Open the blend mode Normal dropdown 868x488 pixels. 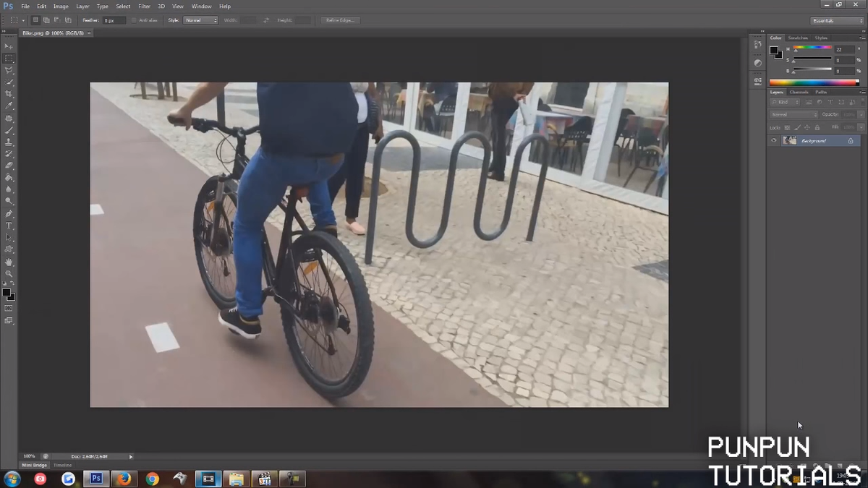click(x=793, y=114)
